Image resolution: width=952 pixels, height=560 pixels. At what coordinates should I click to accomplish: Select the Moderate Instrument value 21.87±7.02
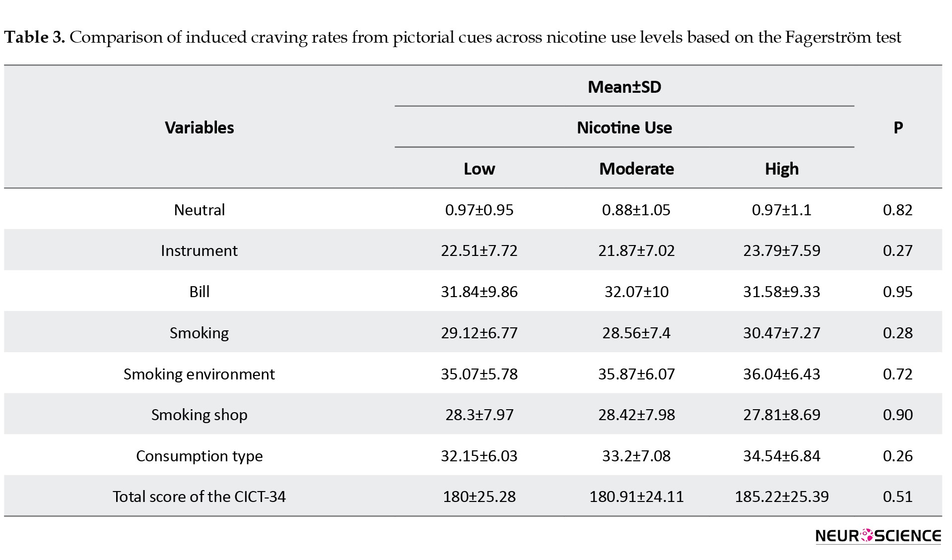point(637,250)
